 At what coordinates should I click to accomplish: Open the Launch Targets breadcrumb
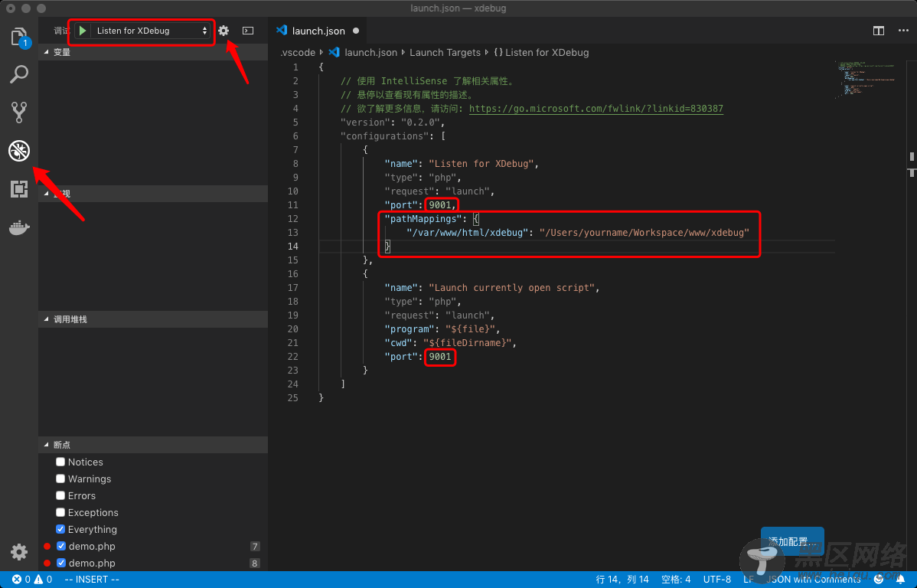pyautogui.click(x=445, y=52)
